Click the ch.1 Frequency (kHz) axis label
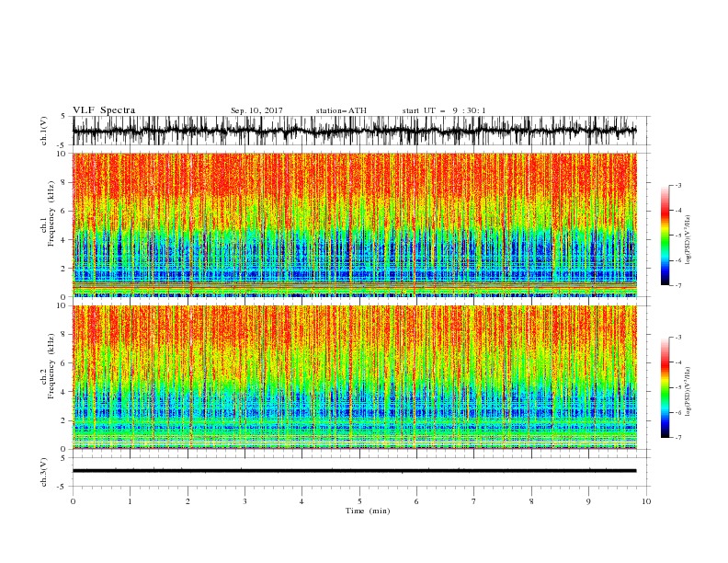This screenshot has height=563, width=728. pyautogui.click(x=47, y=214)
